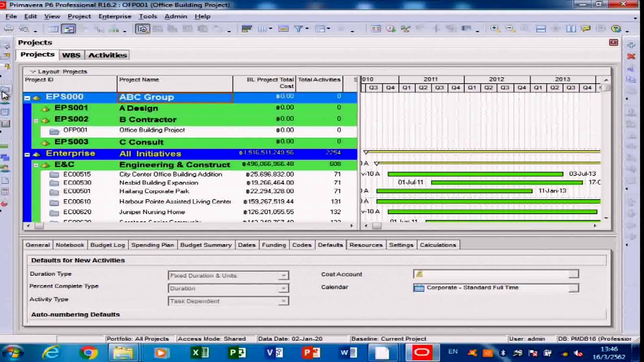644x362 pixels.
Task: Open the Duration Type dropdown
Action: (284, 276)
